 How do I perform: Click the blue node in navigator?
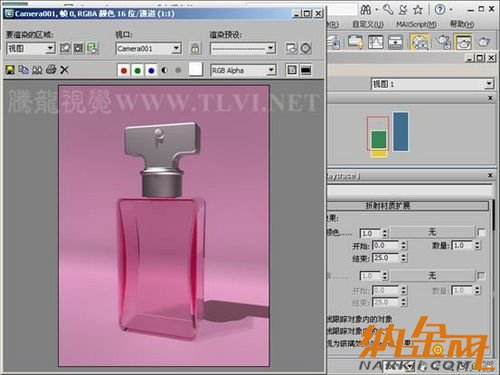point(400,132)
